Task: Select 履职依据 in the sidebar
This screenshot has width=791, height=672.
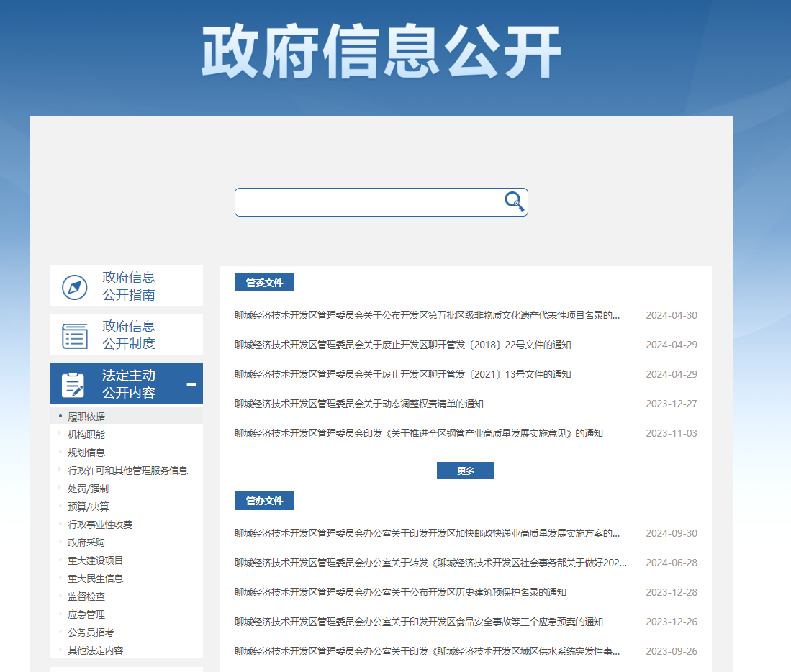Action: click(86, 415)
